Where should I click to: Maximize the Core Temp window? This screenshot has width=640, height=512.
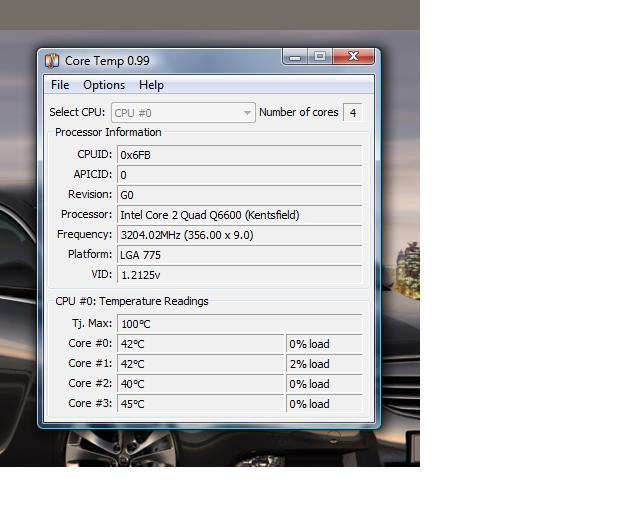(320, 57)
